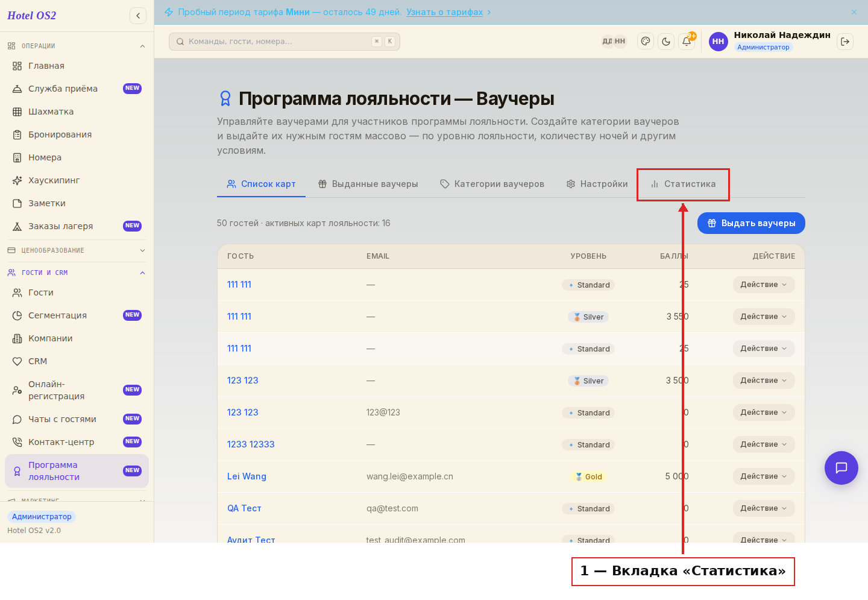The width and height of the screenshot is (868, 600).
Task: Collapse sidebar with chevron button
Action: 138,16
